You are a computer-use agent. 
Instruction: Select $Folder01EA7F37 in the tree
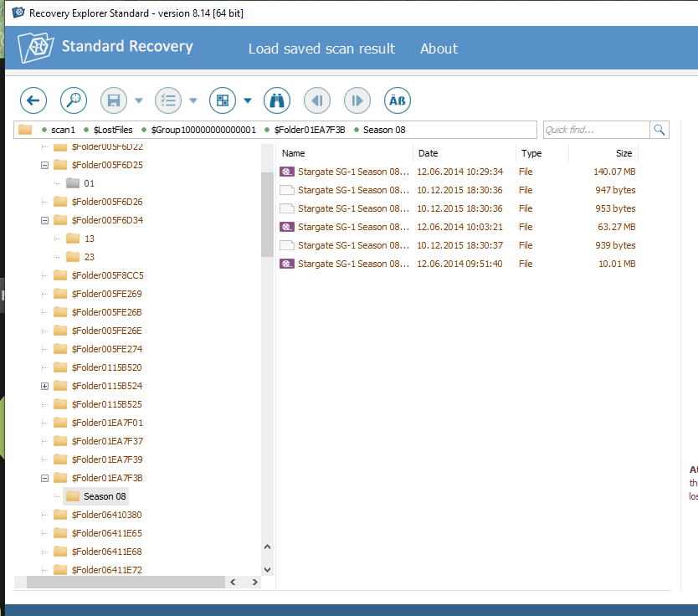pos(98,441)
